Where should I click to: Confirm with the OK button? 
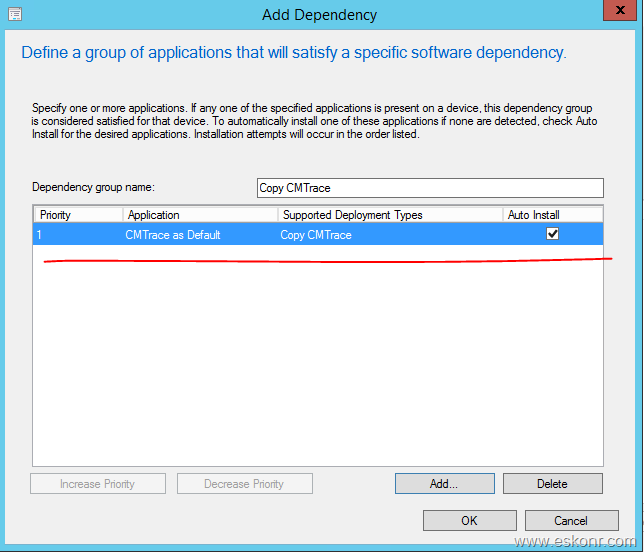pyautogui.click(x=469, y=521)
